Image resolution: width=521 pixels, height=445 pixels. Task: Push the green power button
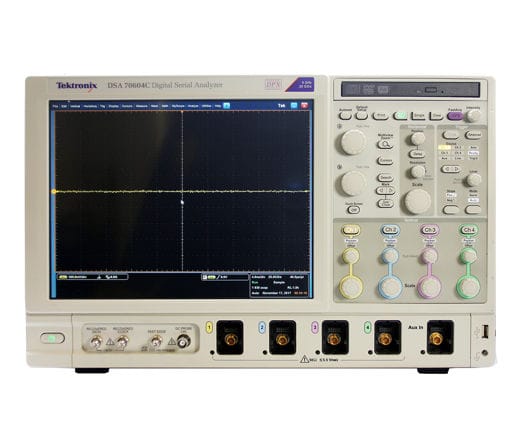click(x=52, y=338)
